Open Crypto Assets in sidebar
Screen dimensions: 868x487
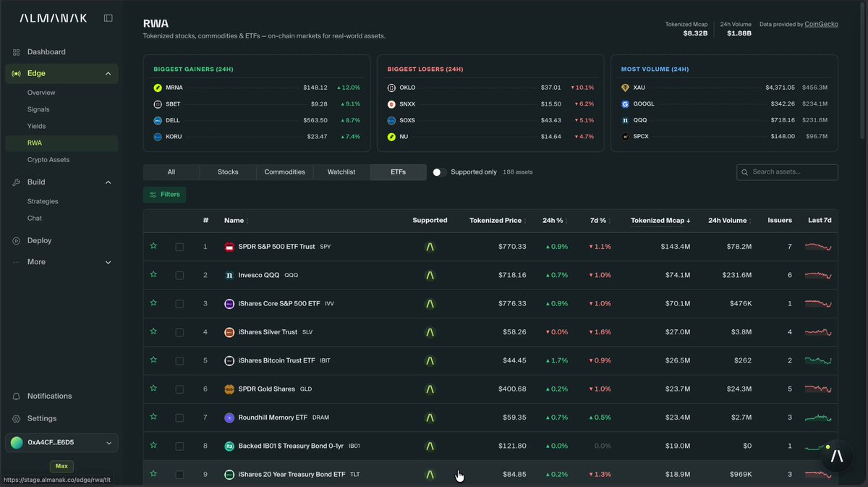click(x=48, y=159)
